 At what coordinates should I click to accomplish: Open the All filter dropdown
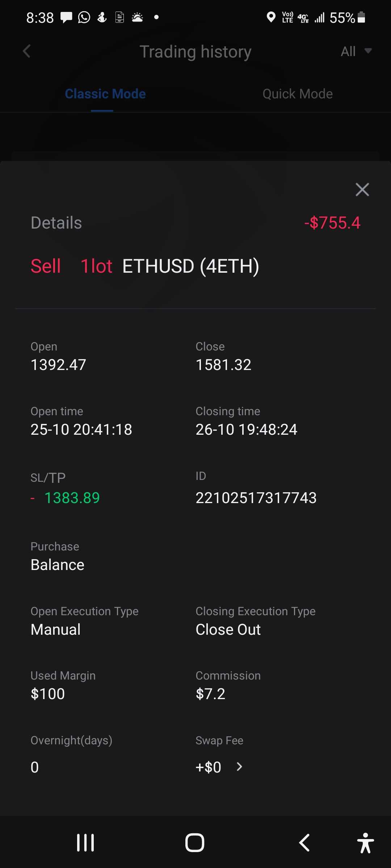coord(356,51)
